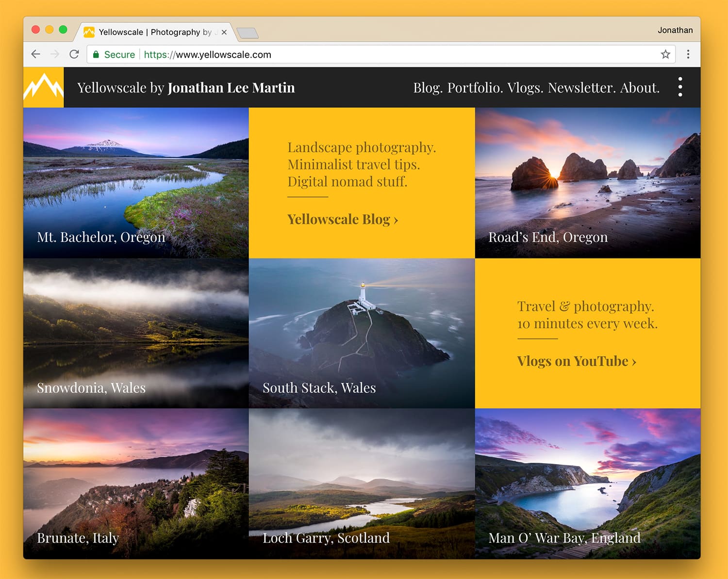This screenshot has width=728, height=579.
Task: Minimize the window with yellow button
Action: [x=49, y=30]
